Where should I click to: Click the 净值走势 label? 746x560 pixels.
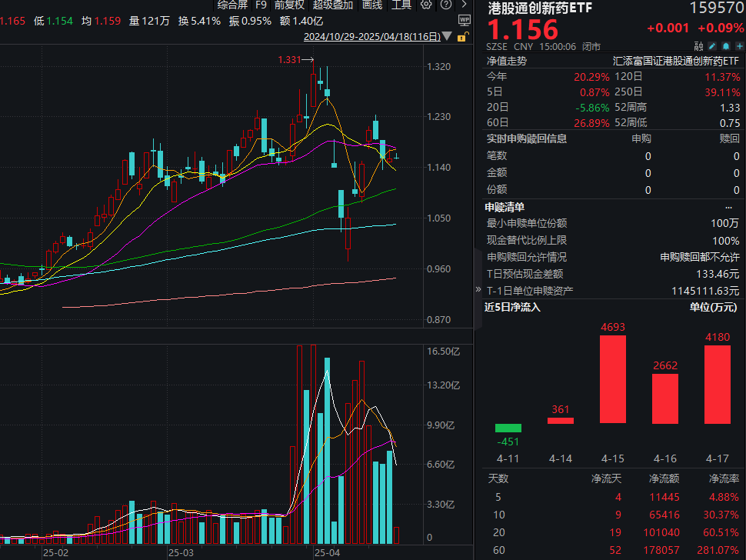click(x=507, y=61)
